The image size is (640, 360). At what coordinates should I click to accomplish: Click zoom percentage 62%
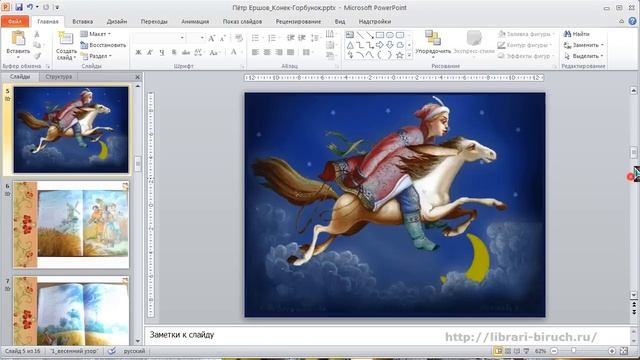click(540, 351)
